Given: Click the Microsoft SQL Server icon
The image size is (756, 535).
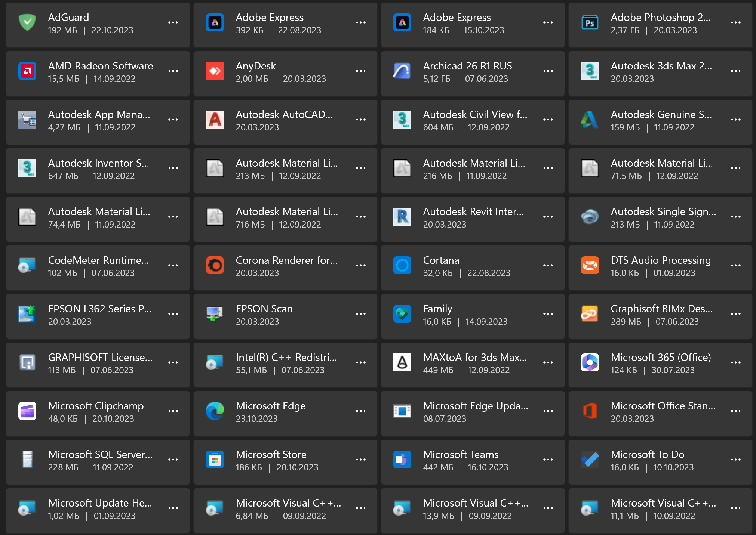Looking at the screenshot, I should 27,460.
